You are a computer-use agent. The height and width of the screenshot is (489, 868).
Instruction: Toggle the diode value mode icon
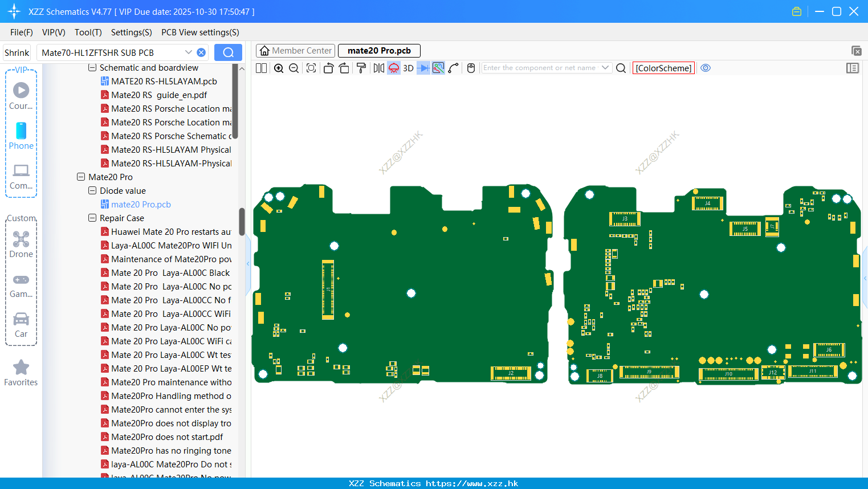[423, 68]
